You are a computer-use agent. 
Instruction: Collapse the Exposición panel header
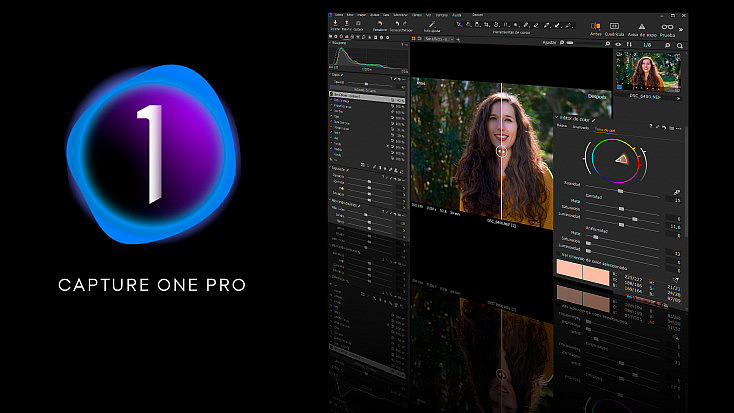click(x=330, y=168)
